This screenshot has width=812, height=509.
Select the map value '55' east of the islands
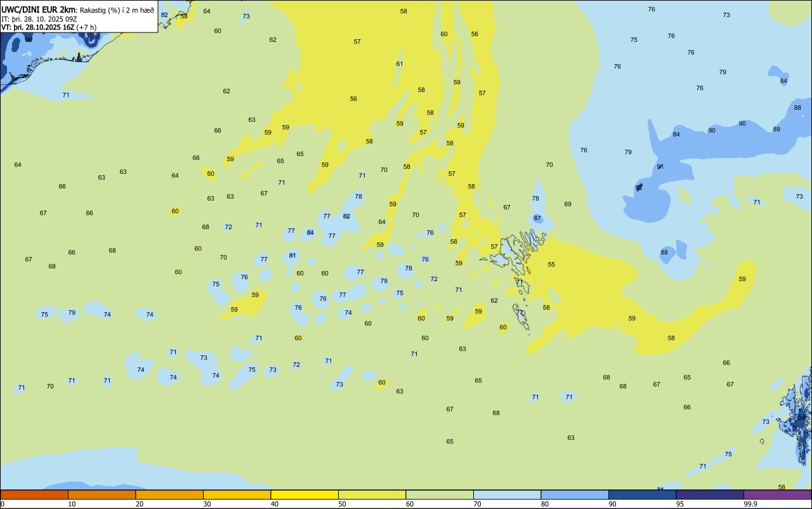coord(551,265)
